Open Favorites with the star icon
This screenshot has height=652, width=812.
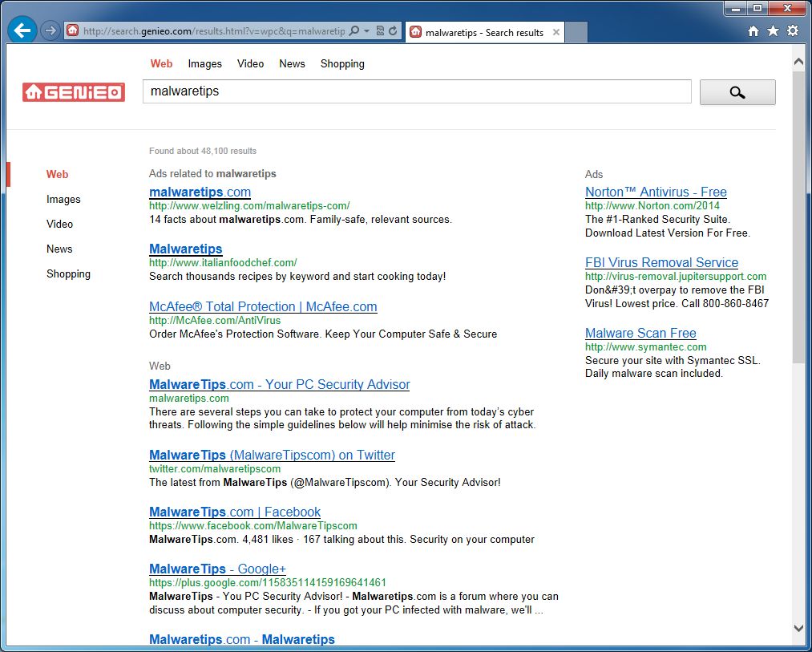tap(774, 31)
